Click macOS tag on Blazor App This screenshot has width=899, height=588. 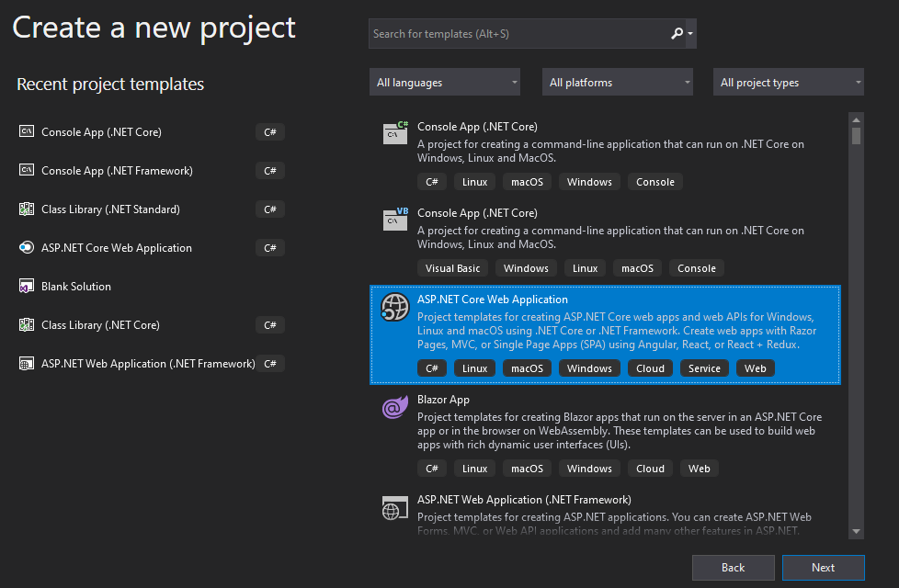[527, 469]
